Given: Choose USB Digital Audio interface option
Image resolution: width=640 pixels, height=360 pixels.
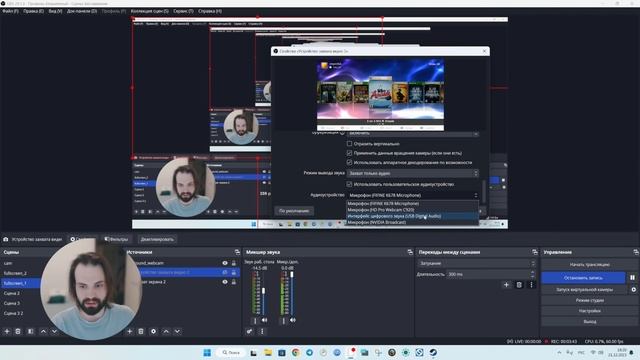Looking at the screenshot, I should point(412,216).
